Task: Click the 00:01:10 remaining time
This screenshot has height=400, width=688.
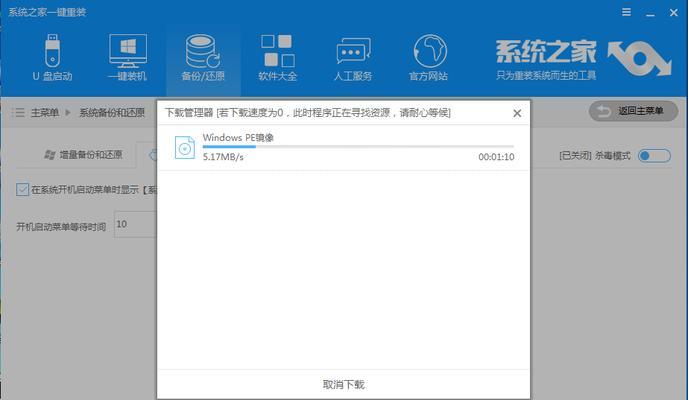Action: (496, 157)
